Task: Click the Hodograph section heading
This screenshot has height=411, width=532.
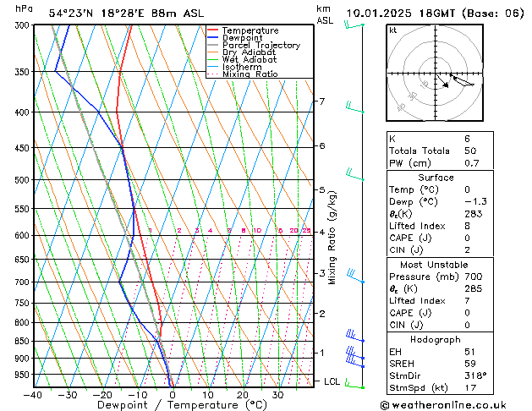Action: coord(436,340)
